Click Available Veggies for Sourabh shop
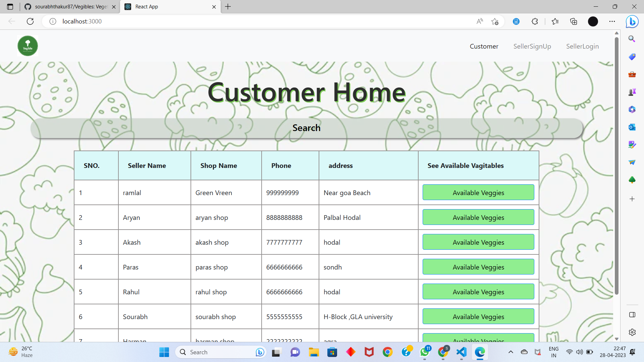Viewport: 644px width, 362px height. tap(478, 316)
